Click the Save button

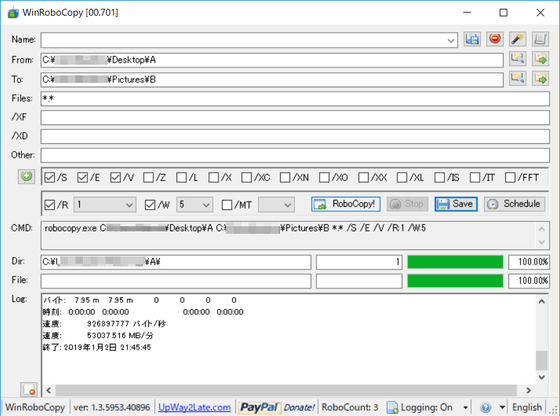point(456,204)
